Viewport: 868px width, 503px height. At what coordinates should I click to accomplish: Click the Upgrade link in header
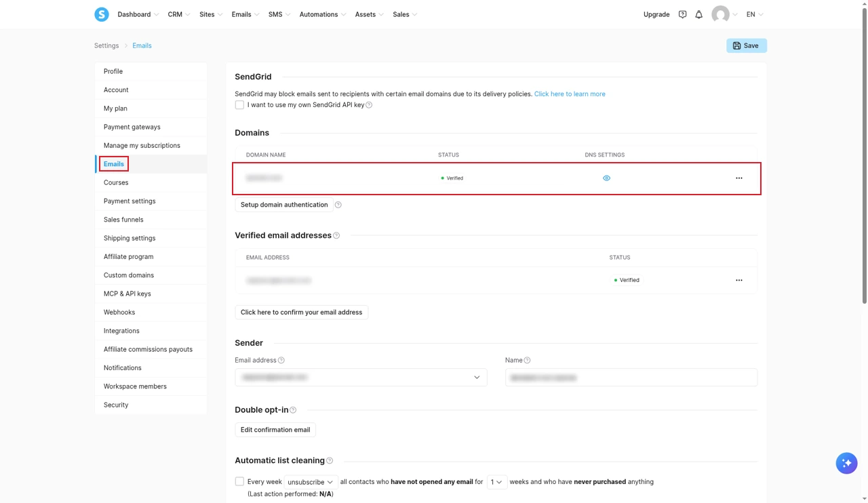coord(656,14)
